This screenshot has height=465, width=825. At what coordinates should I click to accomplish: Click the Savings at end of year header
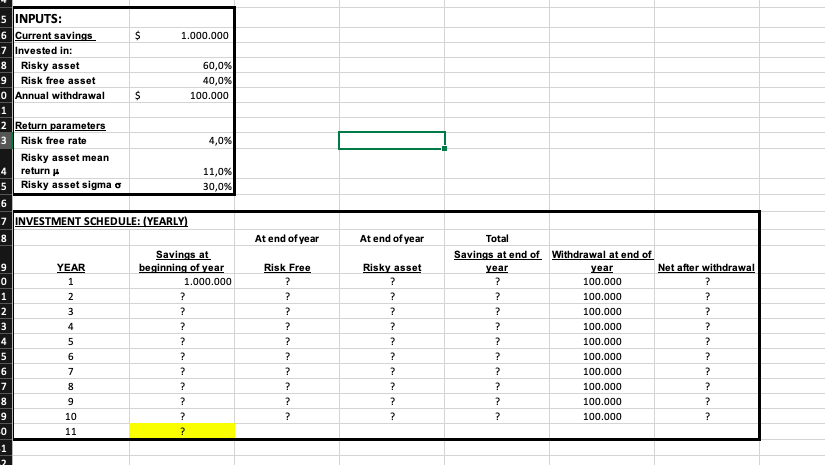click(x=497, y=261)
